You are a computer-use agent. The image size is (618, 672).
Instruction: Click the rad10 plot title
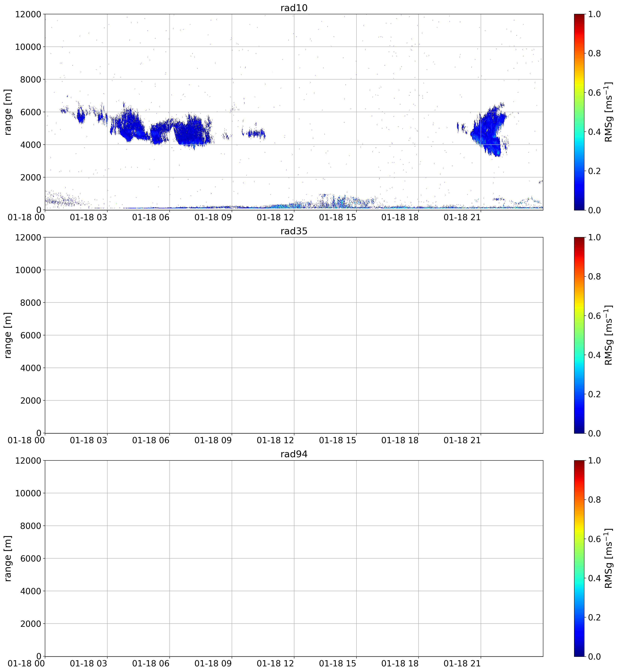point(294,8)
